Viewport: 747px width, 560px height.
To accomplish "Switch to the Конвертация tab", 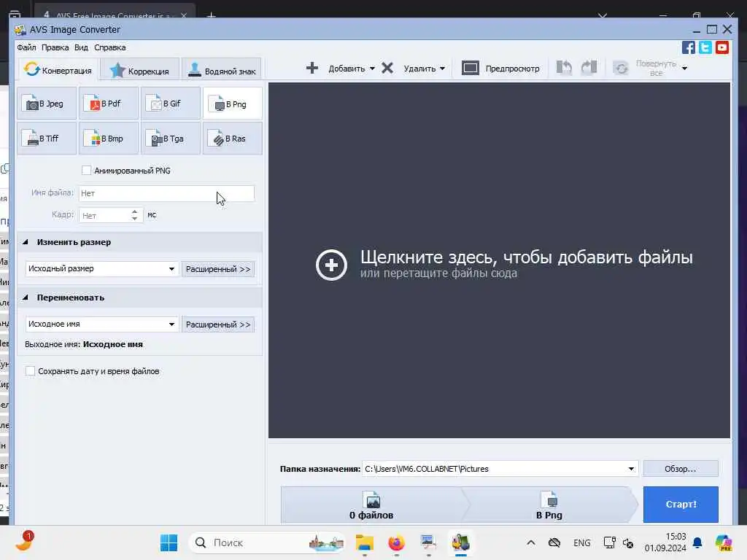I will tap(58, 69).
